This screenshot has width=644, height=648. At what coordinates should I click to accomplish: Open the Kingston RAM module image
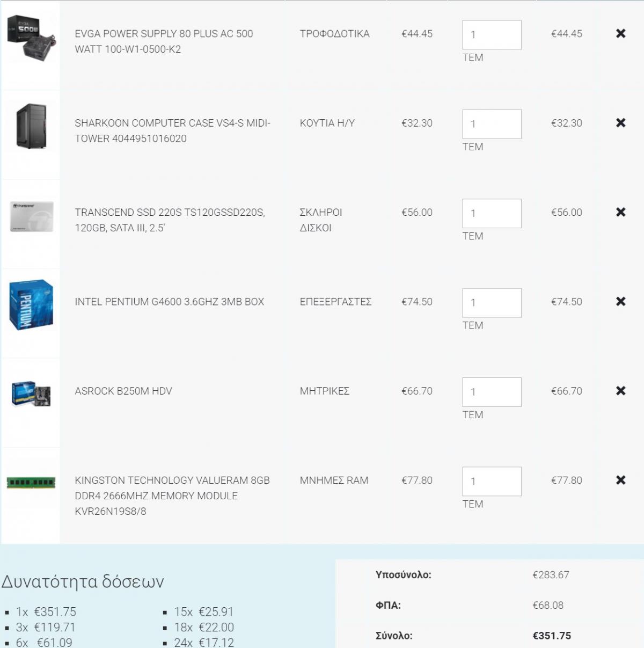pos(31,483)
